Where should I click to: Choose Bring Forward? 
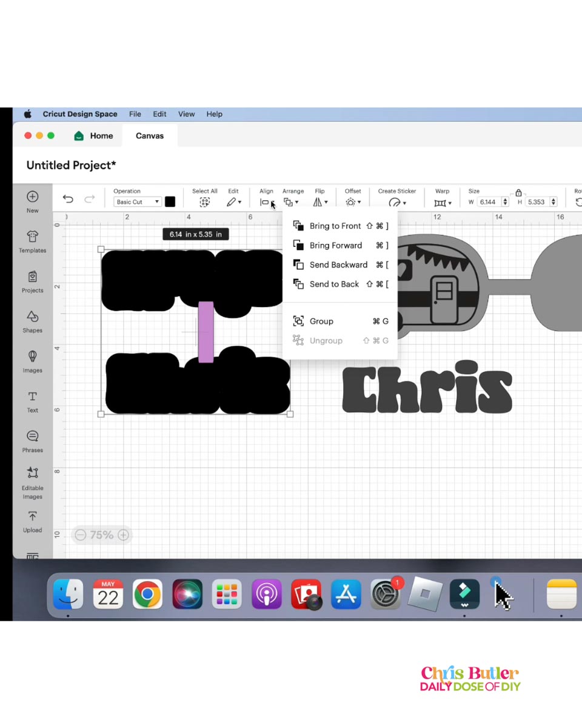[340, 245]
